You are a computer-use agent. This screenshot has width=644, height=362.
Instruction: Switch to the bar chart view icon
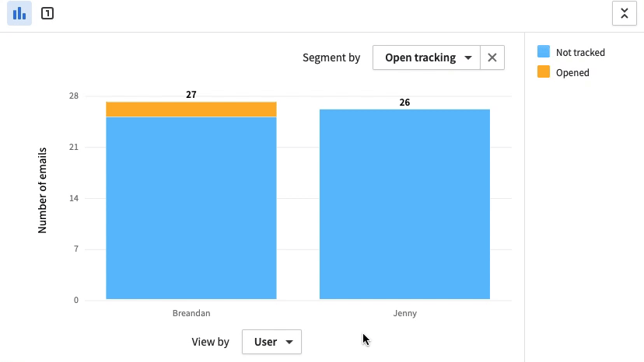point(19,13)
